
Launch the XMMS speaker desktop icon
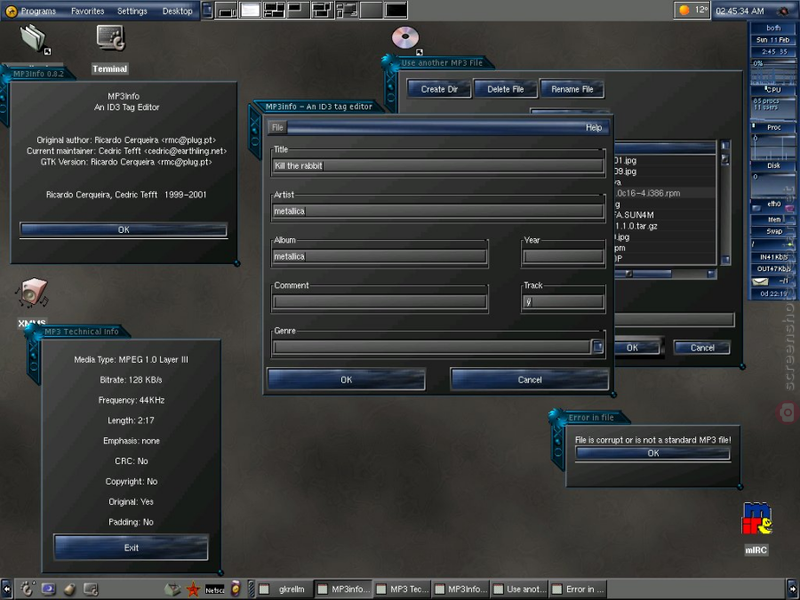click(32, 293)
